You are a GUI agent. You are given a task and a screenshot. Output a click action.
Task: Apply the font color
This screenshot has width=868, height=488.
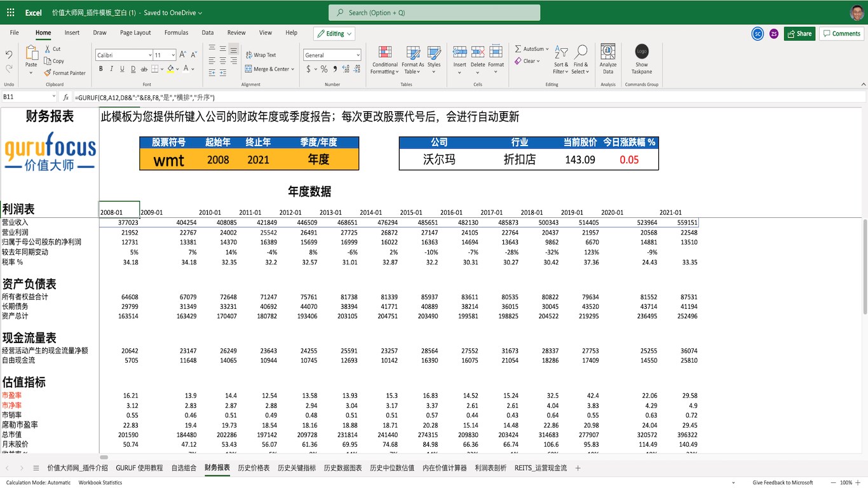[x=187, y=69]
